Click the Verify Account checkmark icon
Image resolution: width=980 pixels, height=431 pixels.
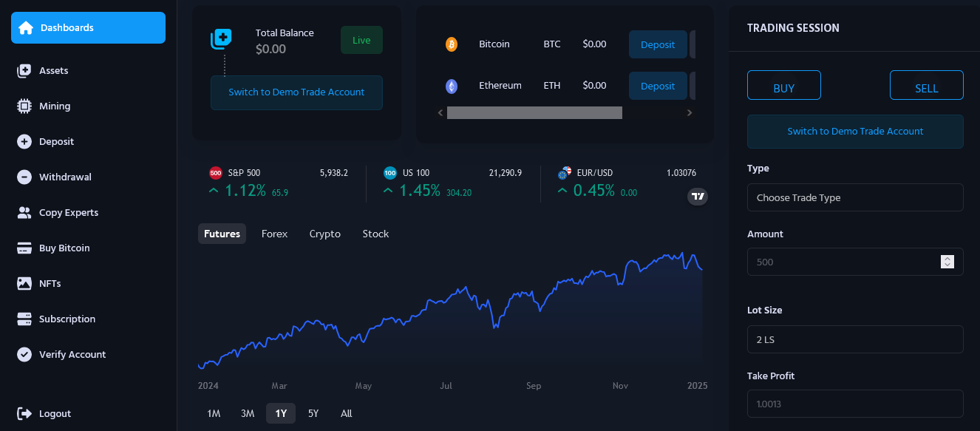[24, 354]
